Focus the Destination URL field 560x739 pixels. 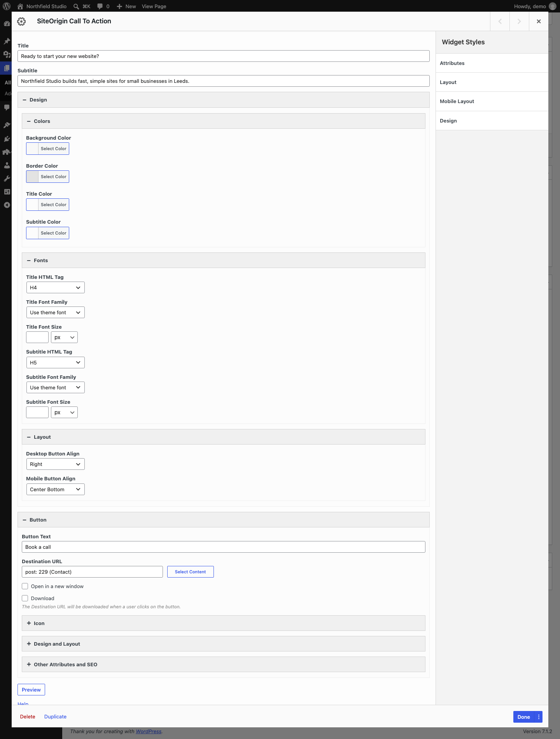[x=92, y=572]
